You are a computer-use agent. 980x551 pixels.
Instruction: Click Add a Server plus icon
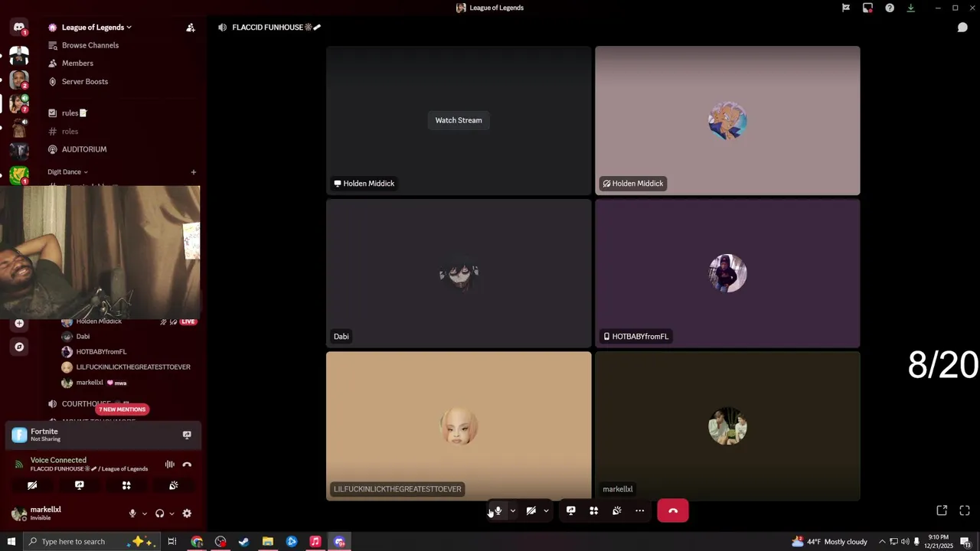(x=19, y=323)
